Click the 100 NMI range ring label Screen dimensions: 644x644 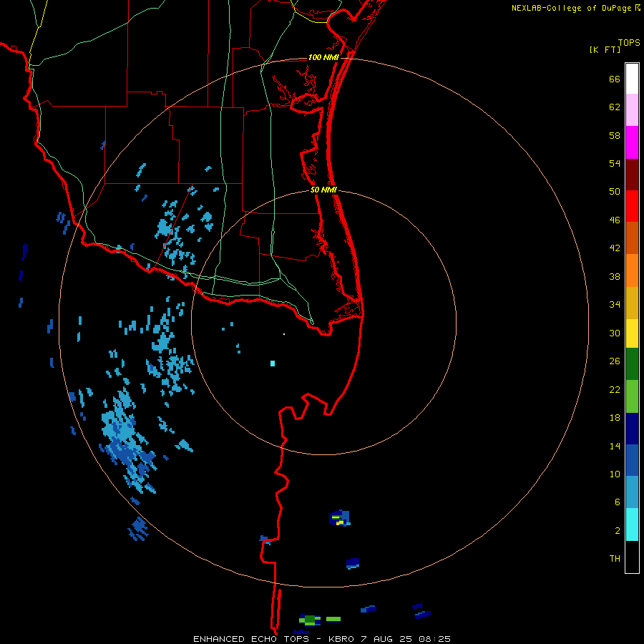[323, 57]
